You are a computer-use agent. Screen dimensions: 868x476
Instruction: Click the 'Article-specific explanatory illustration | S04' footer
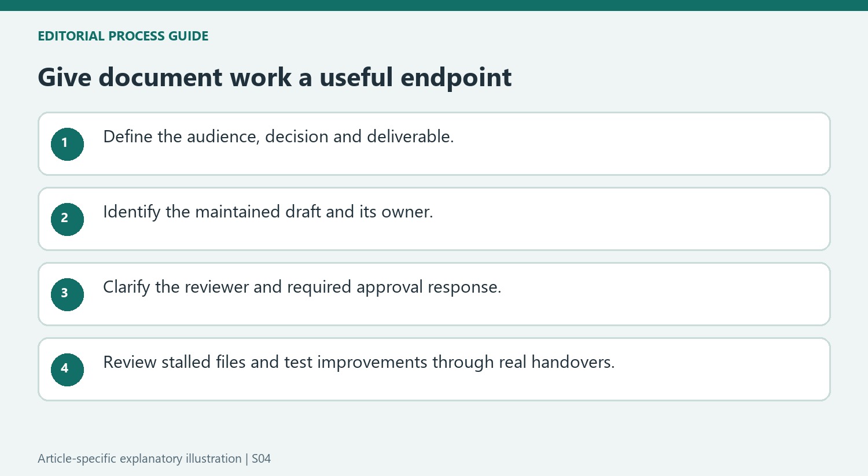pyautogui.click(x=154, y=459)
